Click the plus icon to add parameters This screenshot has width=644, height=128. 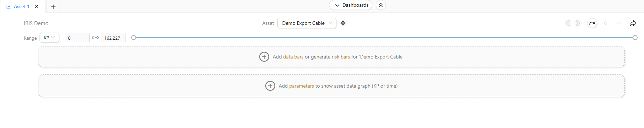point(270,86)
